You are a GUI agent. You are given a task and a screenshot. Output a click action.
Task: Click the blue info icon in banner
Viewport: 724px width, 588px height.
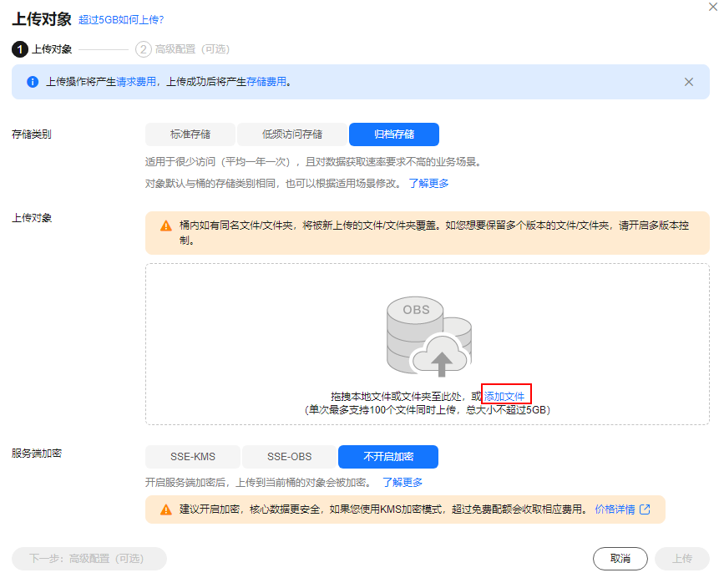click(33, 82)
